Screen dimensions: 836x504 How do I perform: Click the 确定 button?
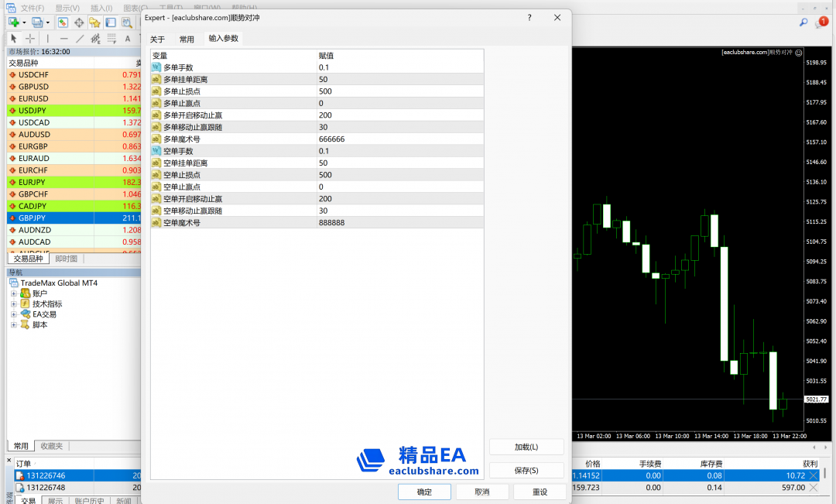[424, 492]
